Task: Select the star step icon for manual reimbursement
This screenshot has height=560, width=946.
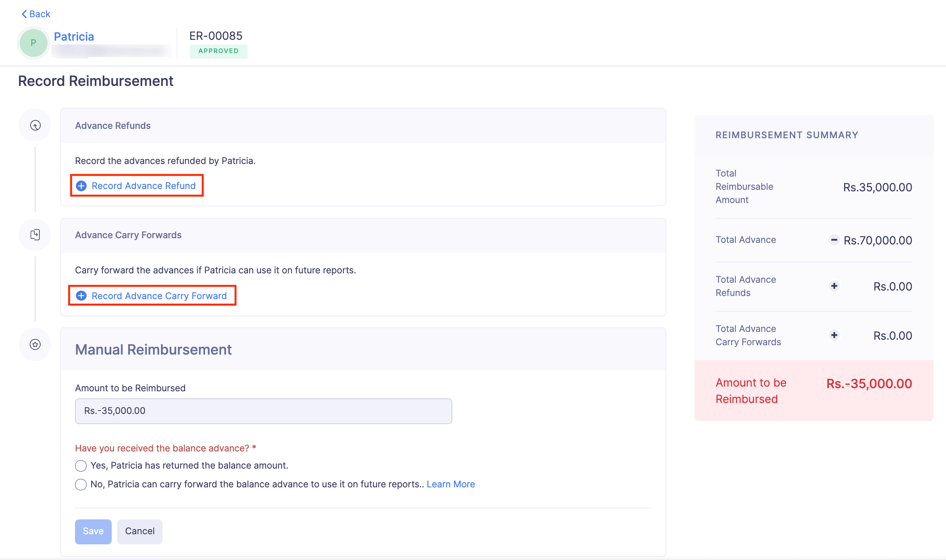Action: 34,344
